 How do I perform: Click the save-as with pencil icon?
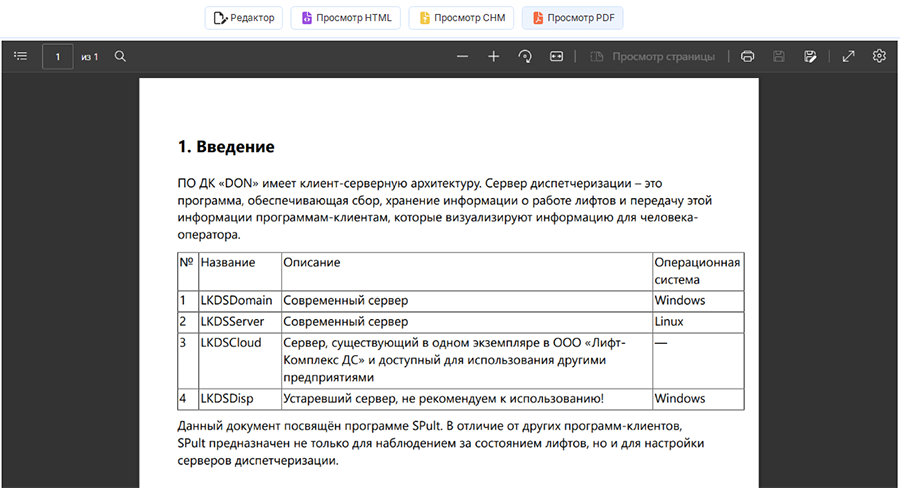click(810, 56)
